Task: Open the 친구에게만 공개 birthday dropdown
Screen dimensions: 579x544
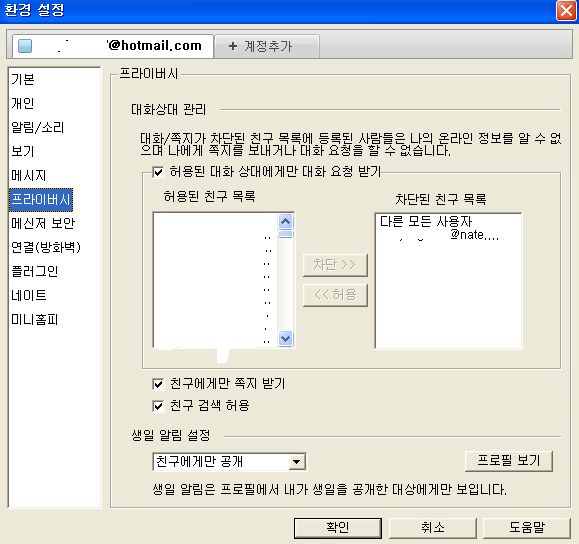Action: pyautogui.click(x=229, y=462)
